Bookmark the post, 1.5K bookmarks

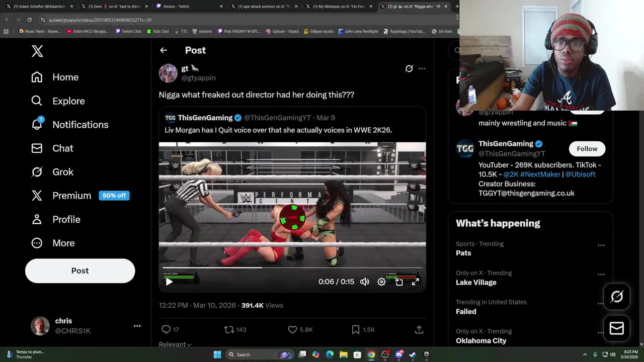coord(363,329)
